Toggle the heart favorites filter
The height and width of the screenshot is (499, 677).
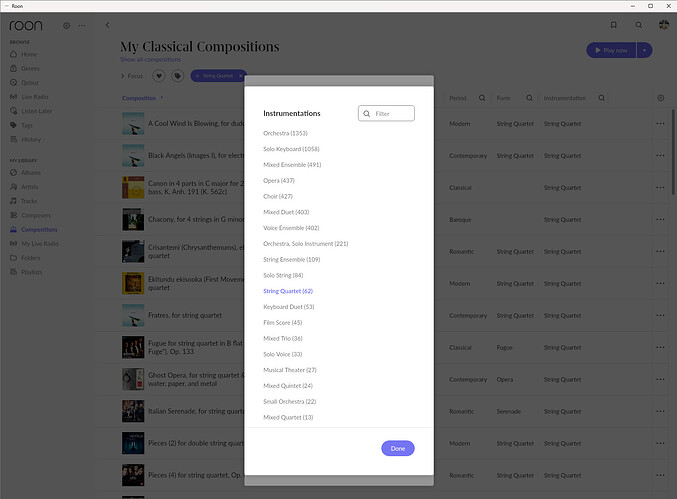point(159,76)
